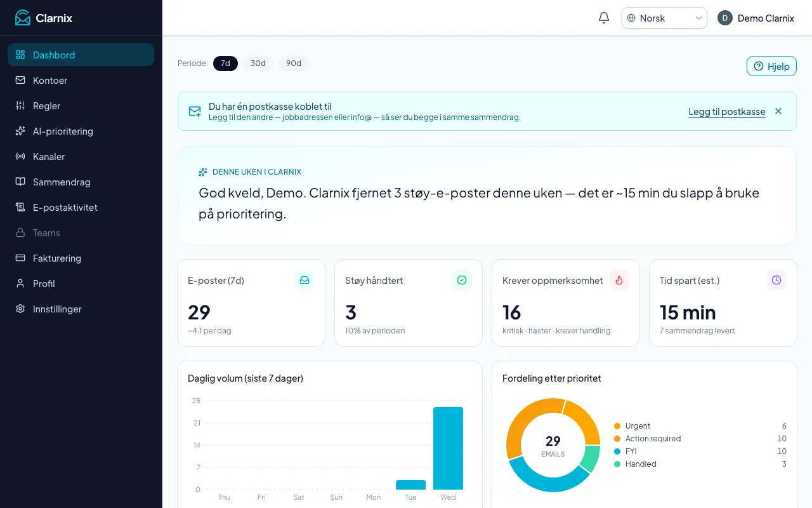Click the Kanaler broadcast icon
The height and width of the screenshot is (508, 812).
tap(20, 156)
